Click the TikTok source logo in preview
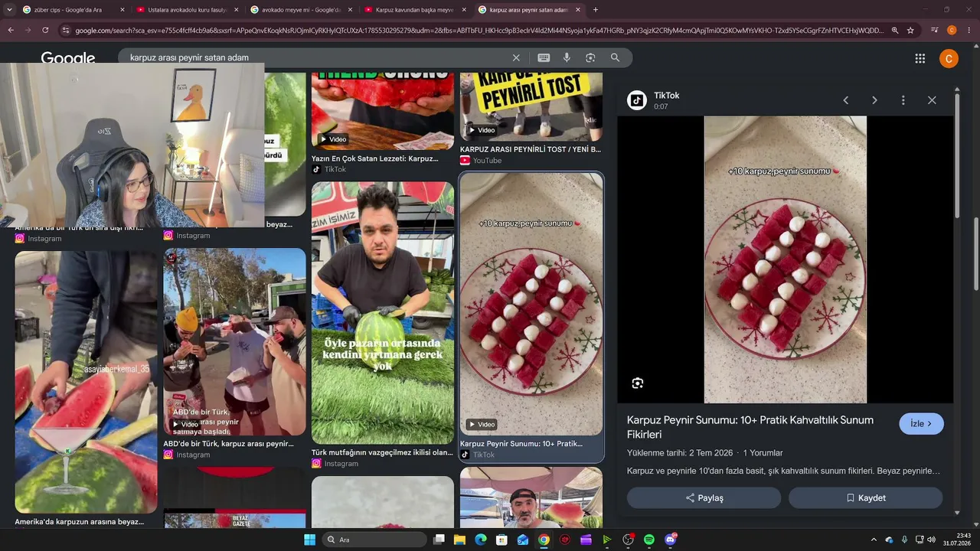This screenshot has width=980, height=551. click(637, 100)
